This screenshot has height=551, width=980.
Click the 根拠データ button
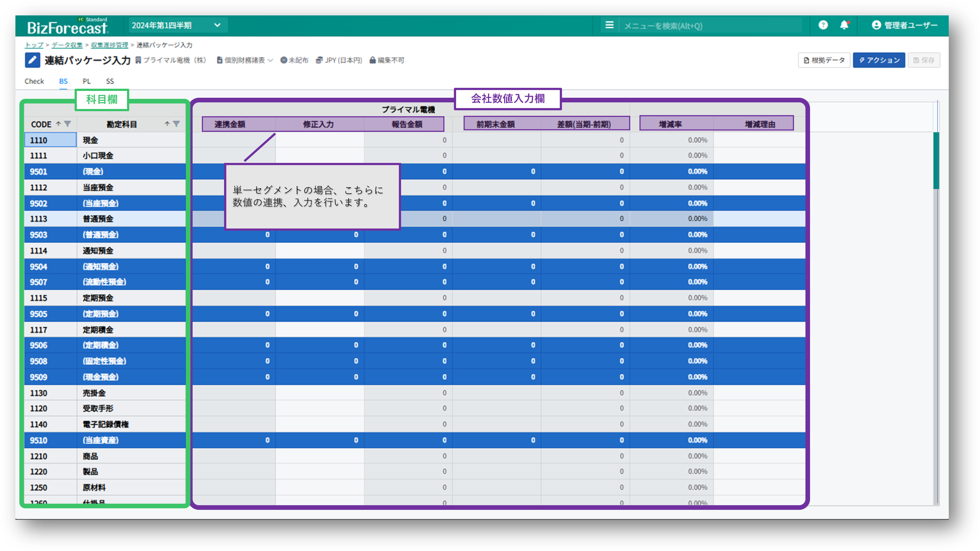coord(824,60)
